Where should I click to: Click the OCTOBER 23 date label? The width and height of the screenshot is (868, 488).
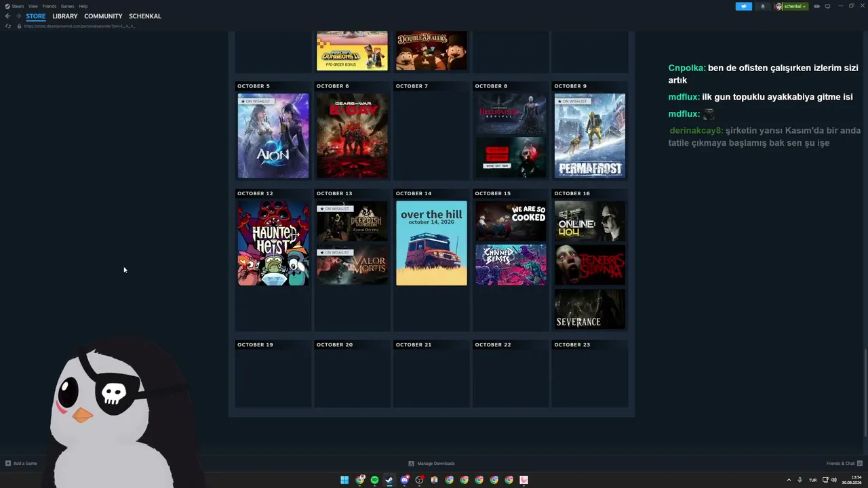click(x=572, y=345)
